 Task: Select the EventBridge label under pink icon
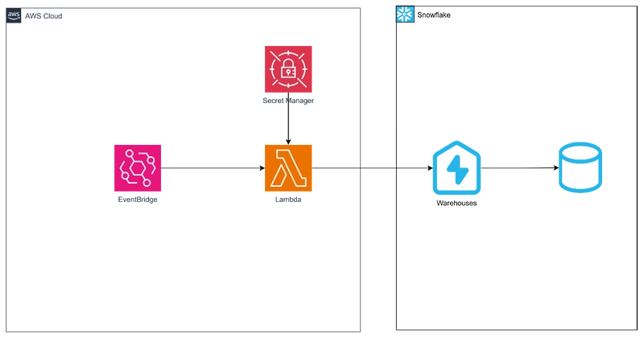click(137, 200)
